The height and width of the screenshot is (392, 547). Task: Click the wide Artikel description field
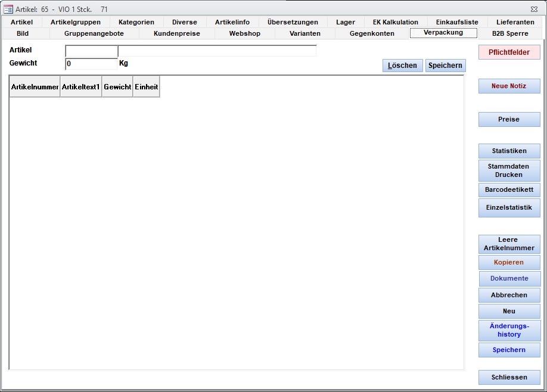217,51
